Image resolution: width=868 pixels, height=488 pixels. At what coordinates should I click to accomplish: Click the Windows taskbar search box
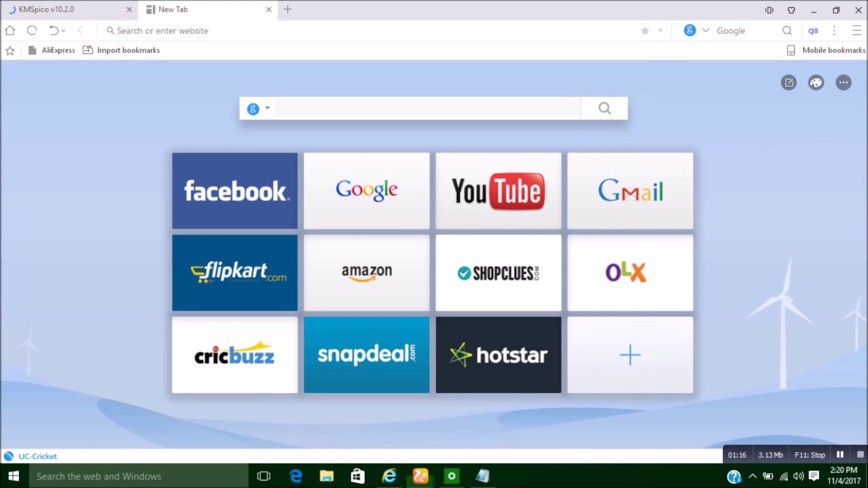point(138,476)
